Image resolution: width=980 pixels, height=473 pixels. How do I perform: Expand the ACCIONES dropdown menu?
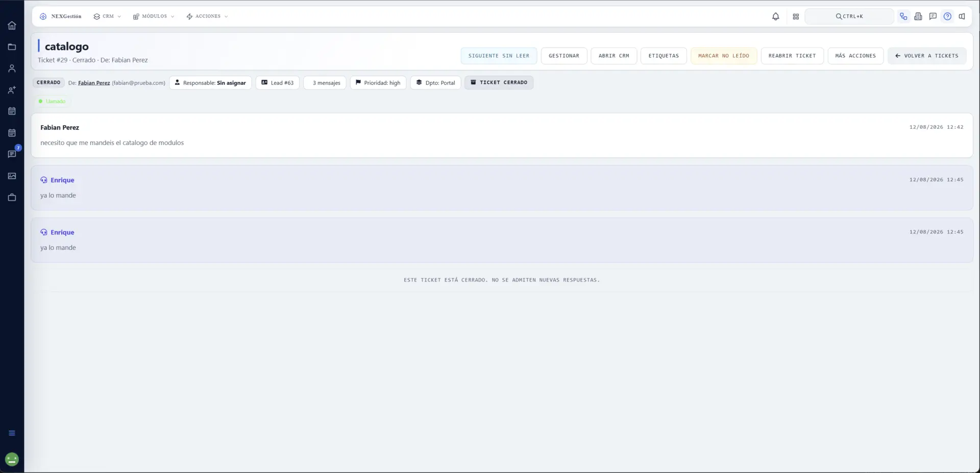point(207,16)
